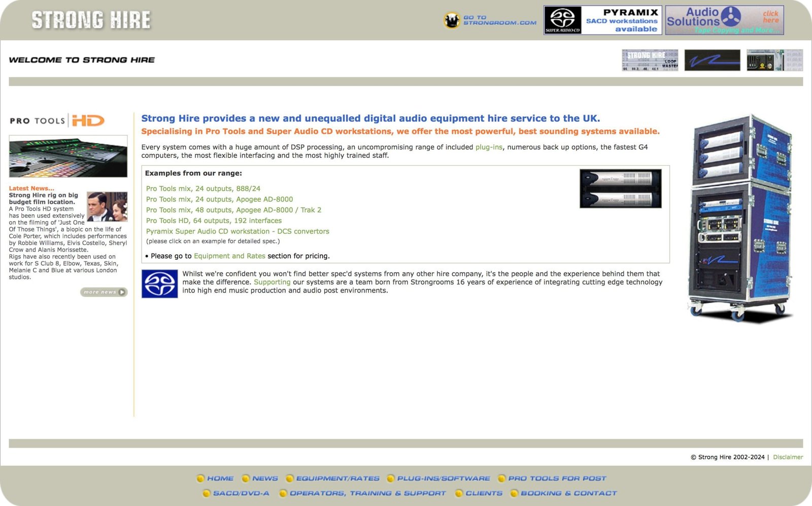Viewport: 812px width, 506px height.
Task: Click the blue Super Audio CD square logo
Action: 159,284
